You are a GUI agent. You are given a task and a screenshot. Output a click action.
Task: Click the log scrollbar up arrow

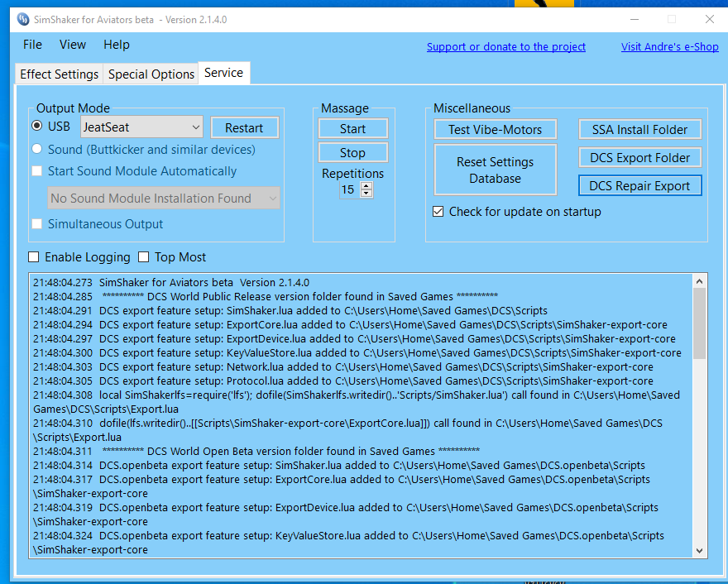point(700,281)
